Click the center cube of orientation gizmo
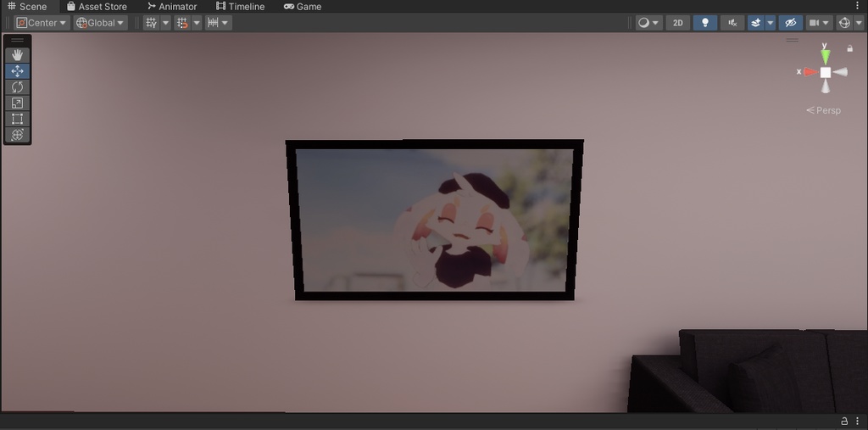 click(x=826, y=72)
